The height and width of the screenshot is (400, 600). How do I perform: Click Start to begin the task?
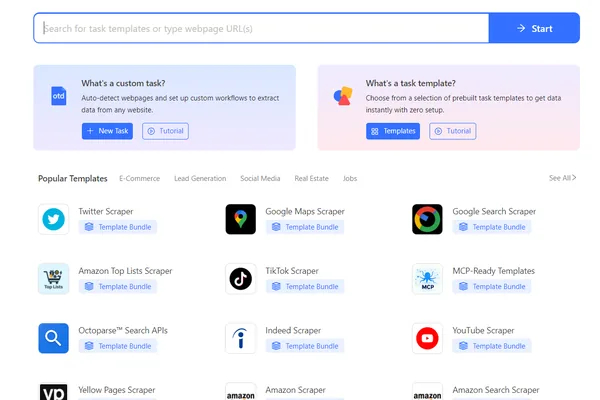click(x=534, y=28)
